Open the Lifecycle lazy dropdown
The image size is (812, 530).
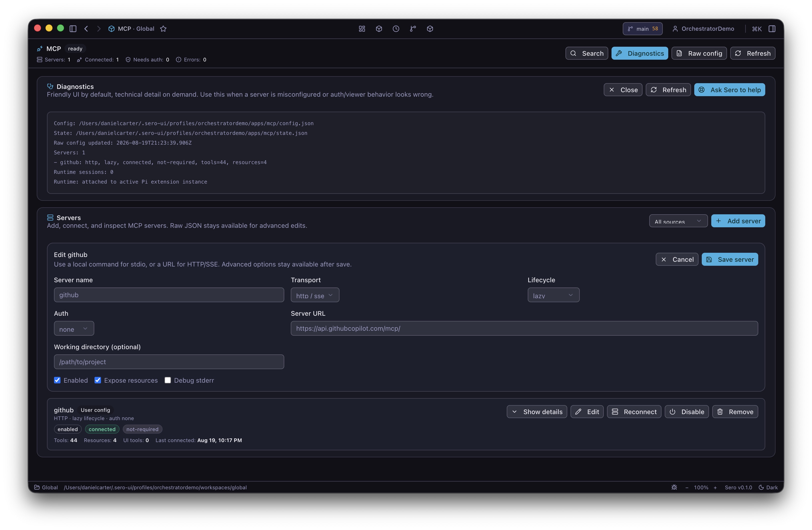[x=553, y=295]
